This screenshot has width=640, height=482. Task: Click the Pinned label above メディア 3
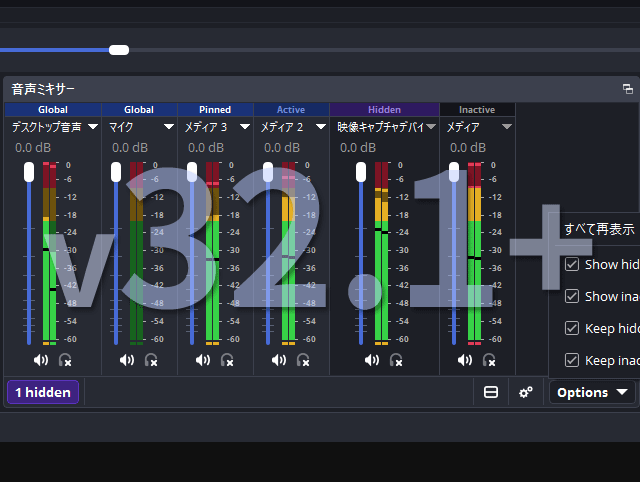(x=215, y=109)
